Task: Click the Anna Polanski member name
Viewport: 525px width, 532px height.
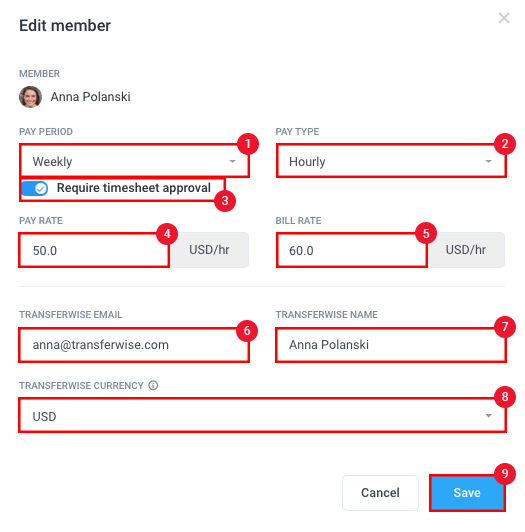Action: 91,97
